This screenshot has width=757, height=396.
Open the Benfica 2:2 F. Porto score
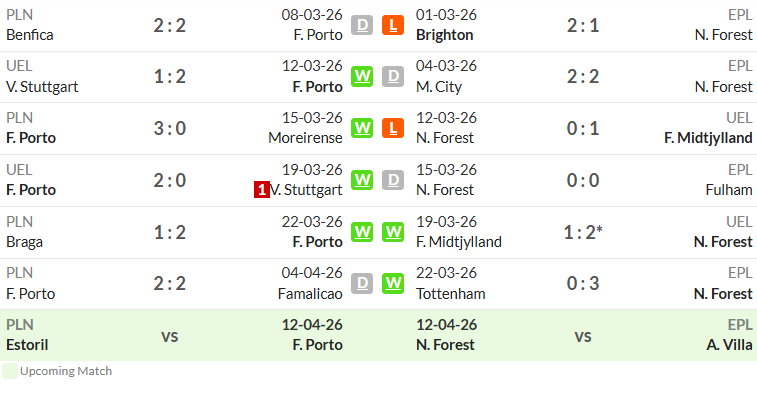coord(169,26)
